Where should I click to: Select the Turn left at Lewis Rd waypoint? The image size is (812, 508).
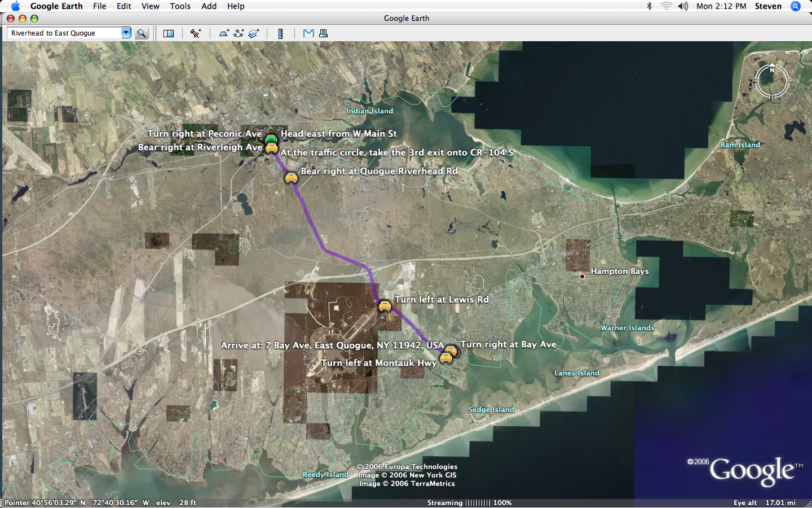385,305
